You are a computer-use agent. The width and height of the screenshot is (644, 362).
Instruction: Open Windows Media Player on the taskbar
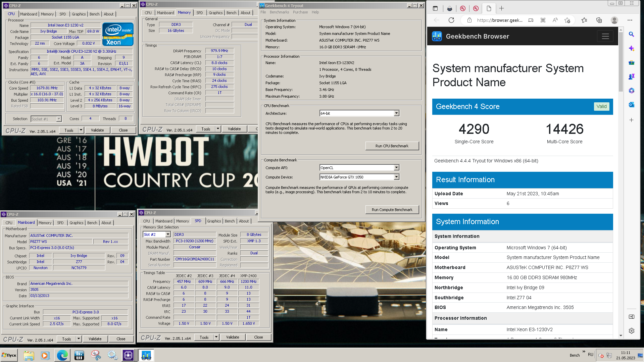(x=45, y=355)
